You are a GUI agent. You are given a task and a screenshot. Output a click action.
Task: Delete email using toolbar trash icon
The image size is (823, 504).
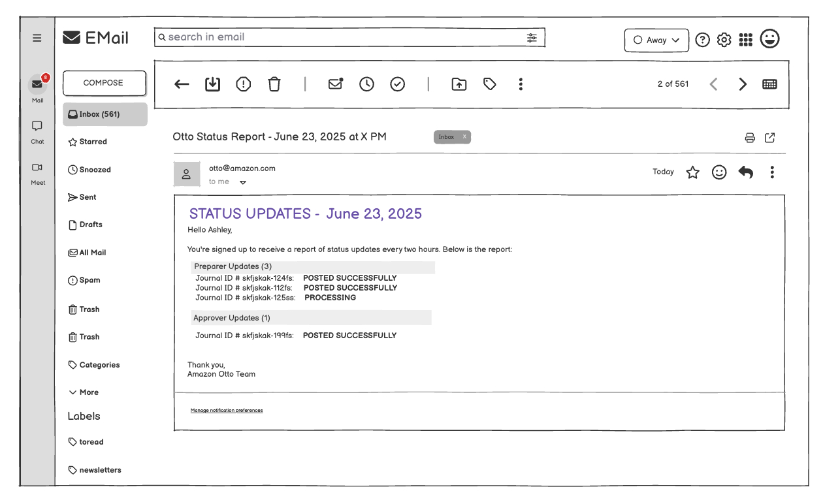tap(274, 84)
